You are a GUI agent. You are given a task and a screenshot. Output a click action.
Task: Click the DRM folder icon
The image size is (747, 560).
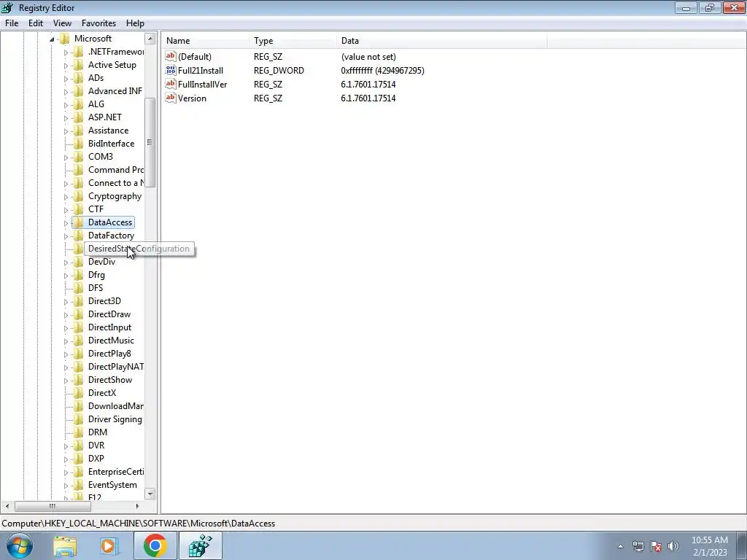pyautogui.click(x=79, y=432)
